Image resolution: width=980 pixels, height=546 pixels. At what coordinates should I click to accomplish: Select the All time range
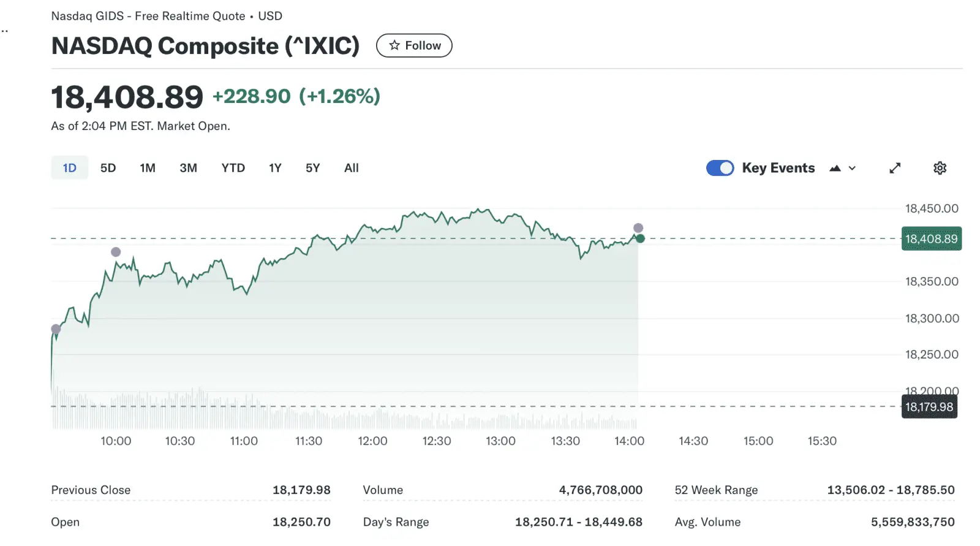351,168
